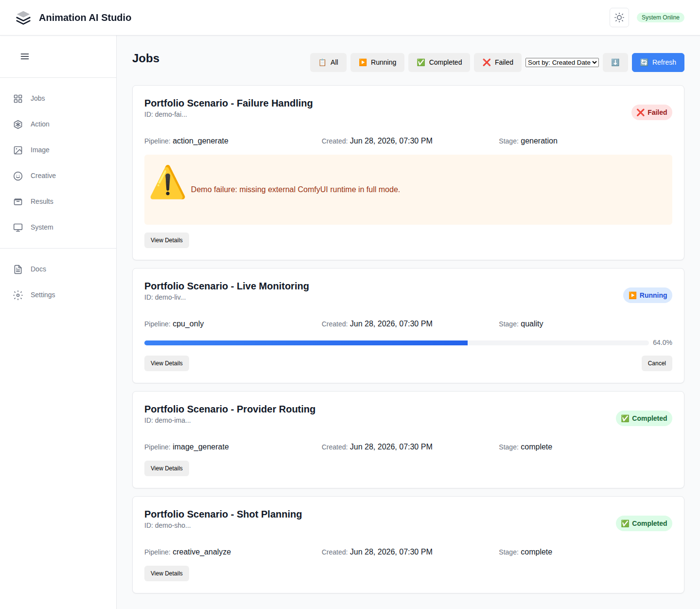Open Action in the sidebar

pyautogui.click(x=58, y=125)
